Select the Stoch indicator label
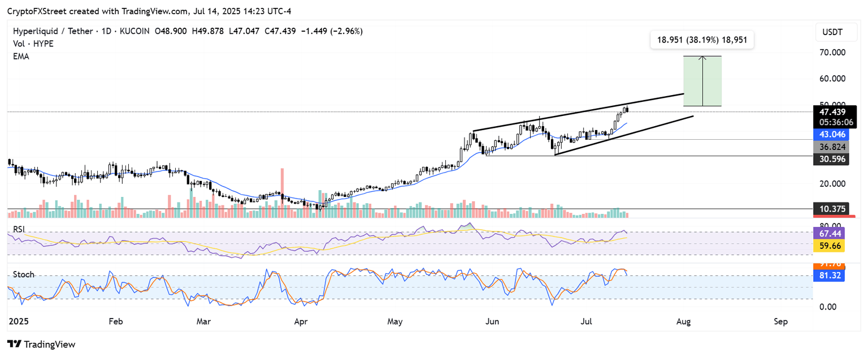Screen dimensions: 868x357 (24, 274)
